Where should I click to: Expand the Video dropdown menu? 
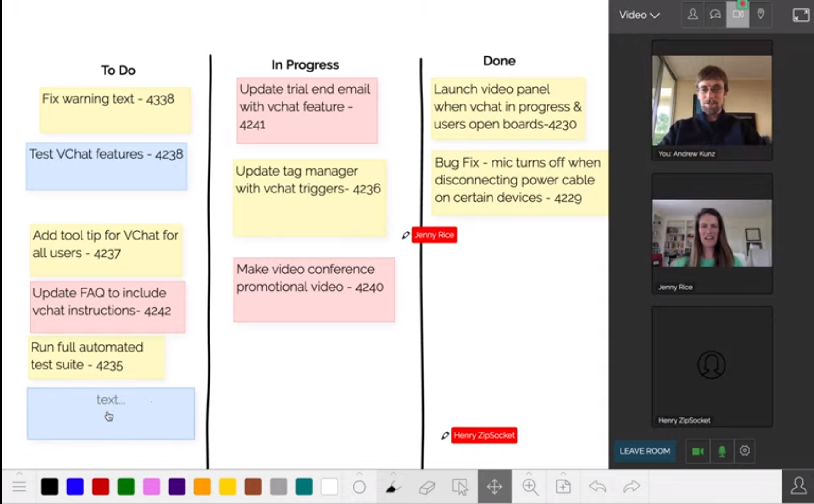(639, 15)
